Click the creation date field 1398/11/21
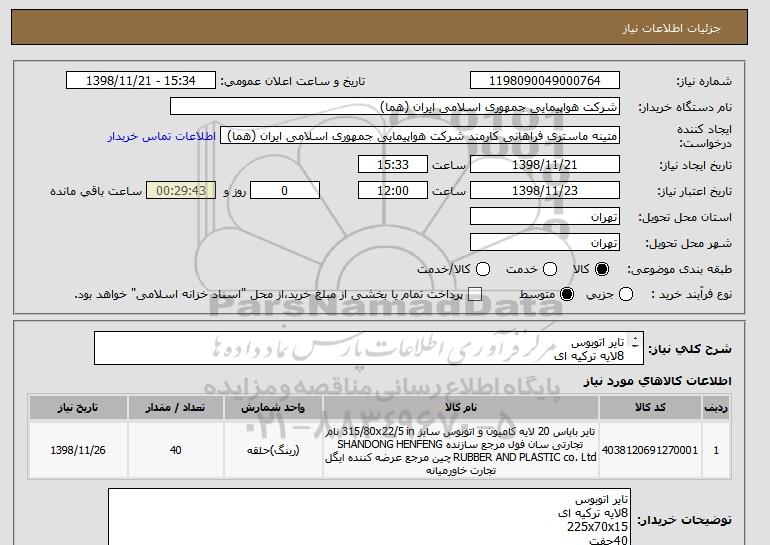The width and height of the screenshot is (770, 545). point(545,164)
